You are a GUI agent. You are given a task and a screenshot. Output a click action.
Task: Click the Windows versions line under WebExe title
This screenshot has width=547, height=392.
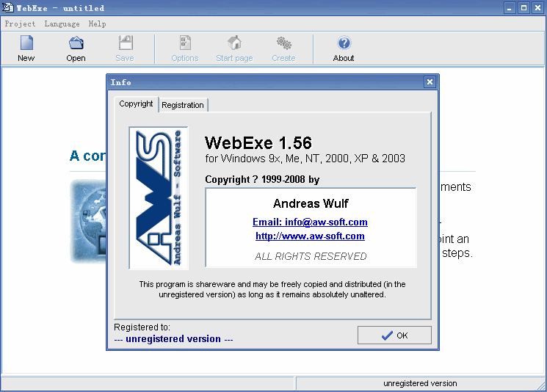click(x=305, y=159)
